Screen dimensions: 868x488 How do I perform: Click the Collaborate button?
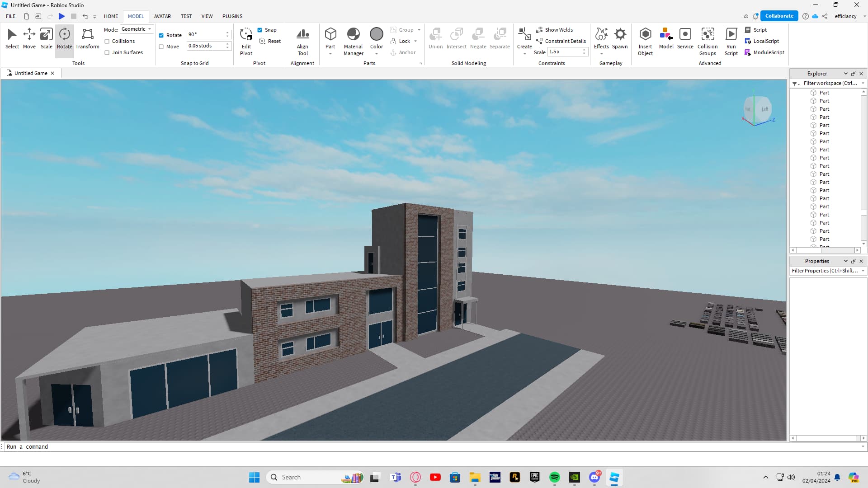pyautogui.click(x=779, y=16)
